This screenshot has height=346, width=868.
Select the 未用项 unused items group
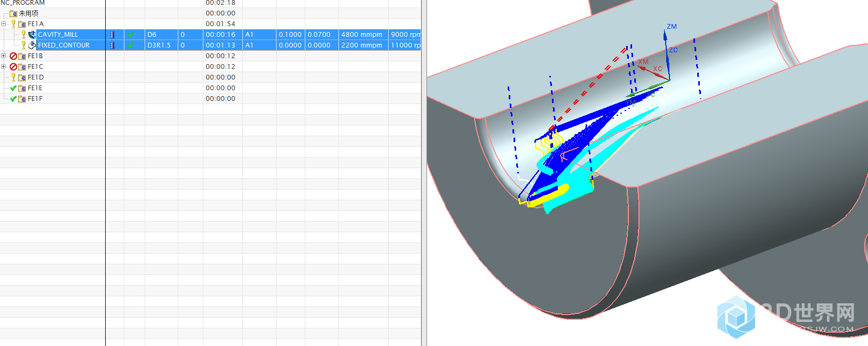coord(28,13)
